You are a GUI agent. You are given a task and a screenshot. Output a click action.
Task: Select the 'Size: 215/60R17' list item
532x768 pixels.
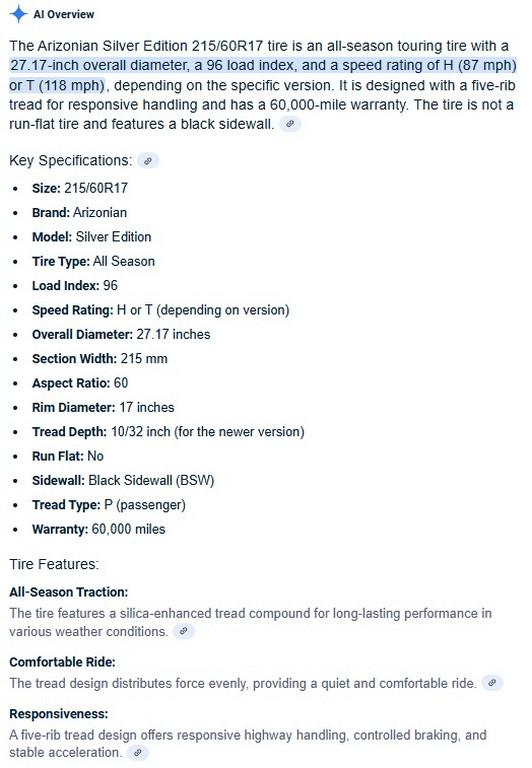(x=80, y=188)
